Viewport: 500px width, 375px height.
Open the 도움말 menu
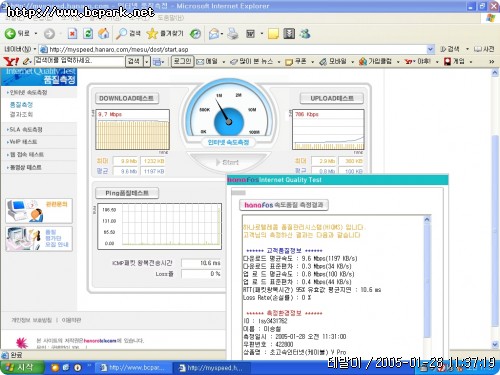coord(171,18)
